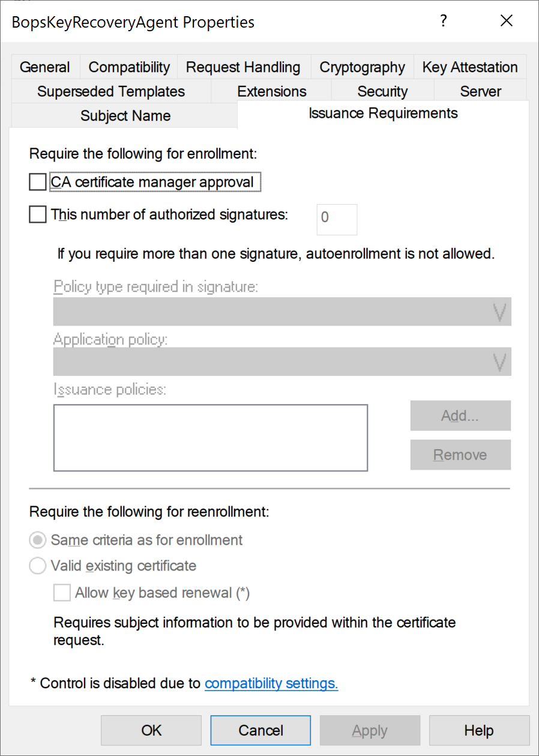Expand Policy type required dropdown
This screenshot has width=539, height=756.
point(282,312)
